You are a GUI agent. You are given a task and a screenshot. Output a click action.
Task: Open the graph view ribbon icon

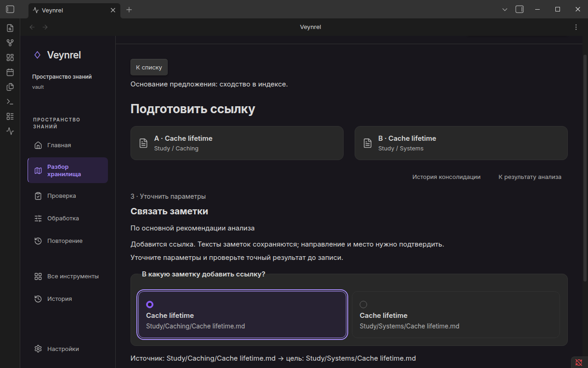[10, 43]
